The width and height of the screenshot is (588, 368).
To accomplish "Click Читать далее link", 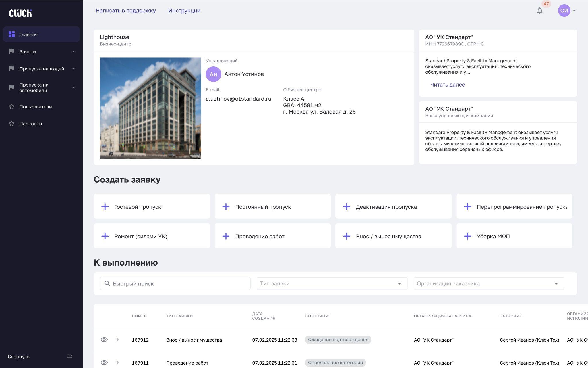I will (447, 85).
